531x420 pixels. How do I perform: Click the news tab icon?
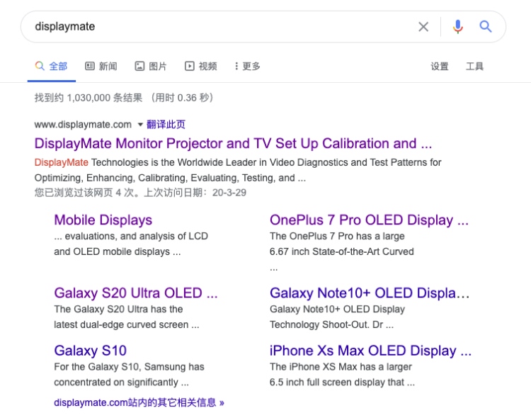pos(90,66)
